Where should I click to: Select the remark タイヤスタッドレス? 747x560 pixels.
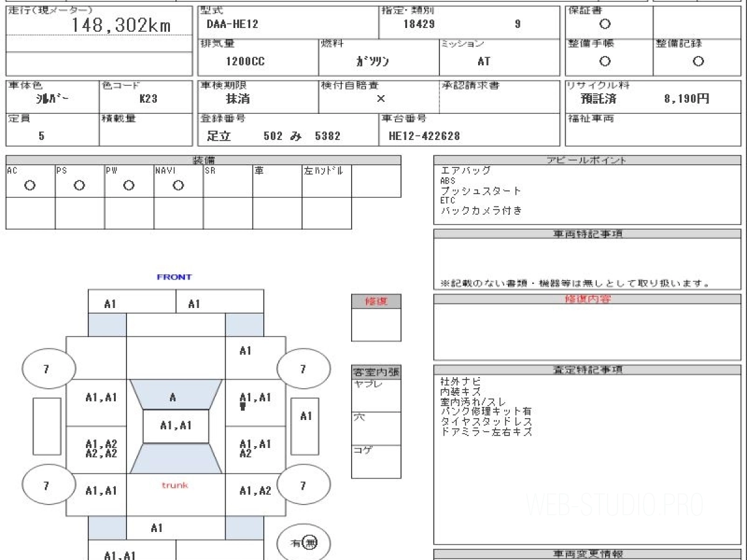(x=486, y=422)
